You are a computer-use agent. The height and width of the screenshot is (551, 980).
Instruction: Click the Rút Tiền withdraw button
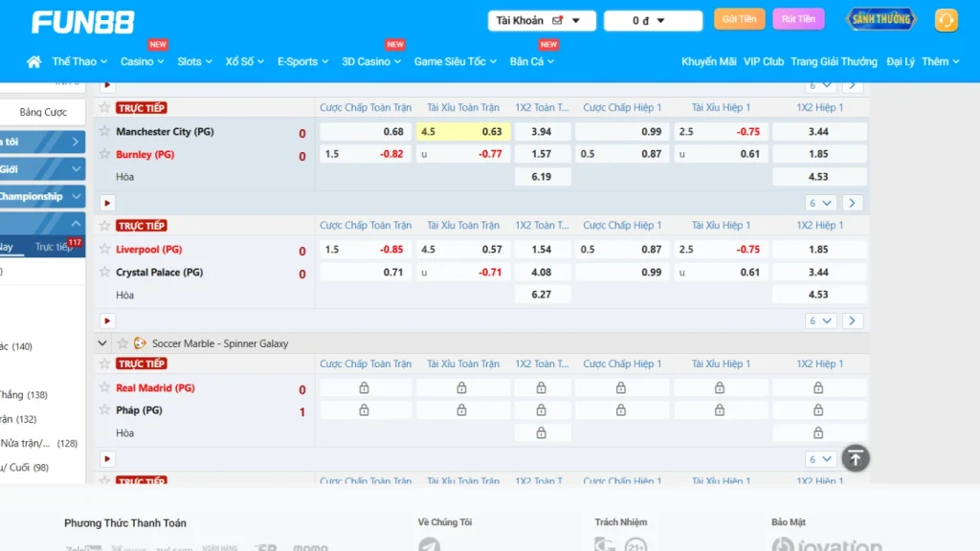[x=798, y=19]
